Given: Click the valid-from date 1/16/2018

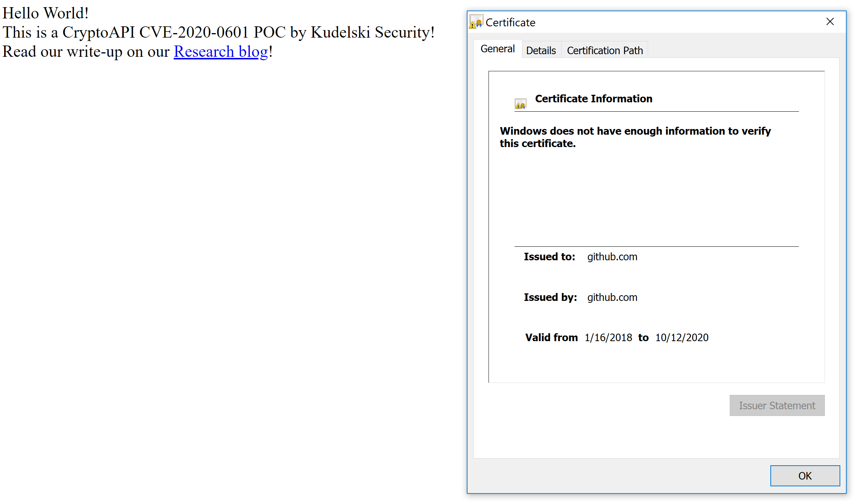Looking at the screenshot, I should pyautogui.click(x=608, y=338).
